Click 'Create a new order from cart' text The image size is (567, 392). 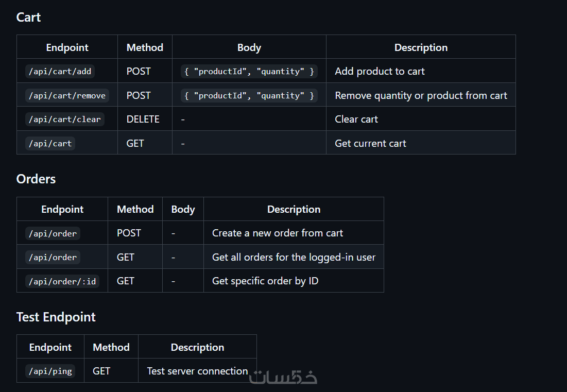pyautogui.click(x=278, y=233)
